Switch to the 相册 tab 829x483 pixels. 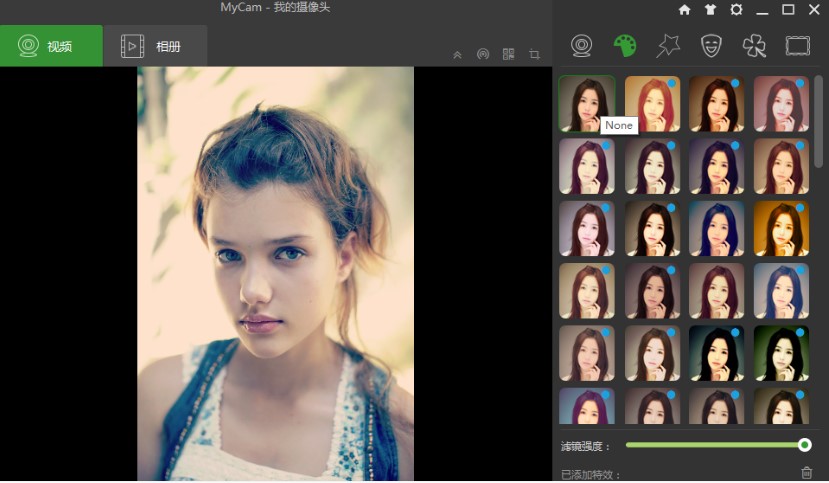154,46
